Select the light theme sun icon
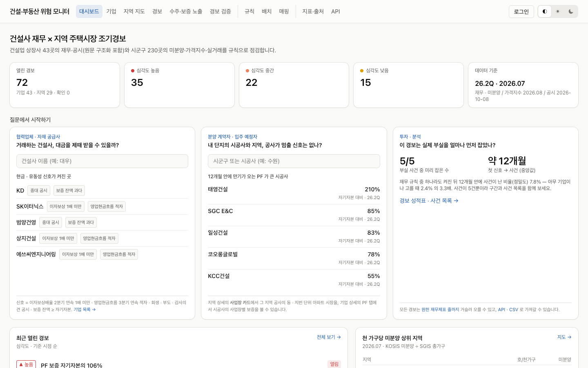The width and height of the screenshot is (588, 368). [x=558, y=11]
